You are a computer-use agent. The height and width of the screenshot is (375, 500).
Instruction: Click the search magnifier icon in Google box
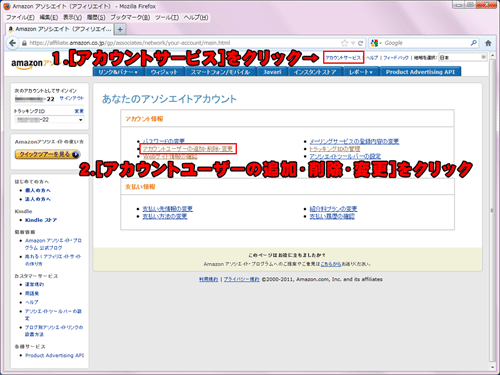point(474,43)
